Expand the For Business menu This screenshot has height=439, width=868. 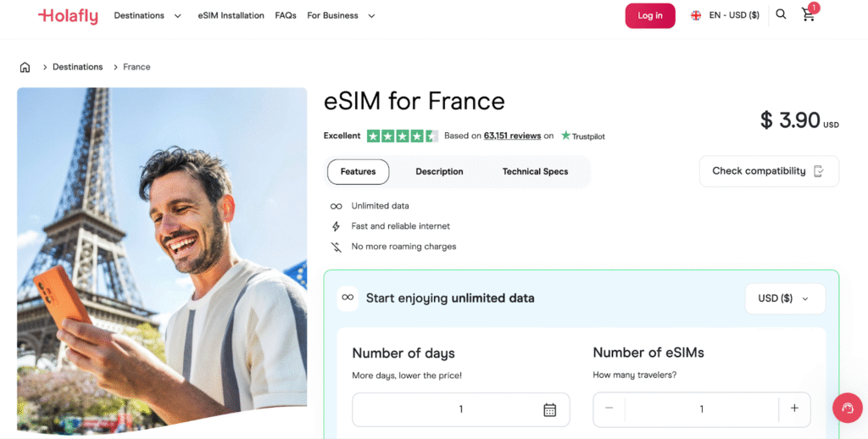(341, 15)
